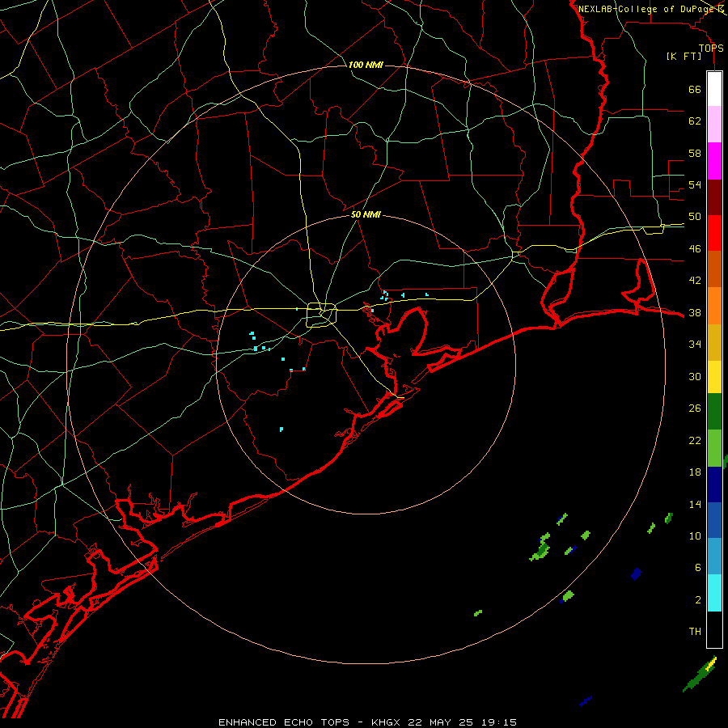
Task: Click the legend value "22"
Action: click(x=695, y=441)
